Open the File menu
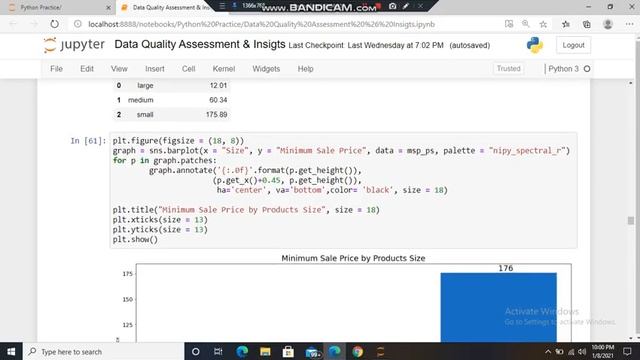The image size is (640, 360). coord(56,69)
